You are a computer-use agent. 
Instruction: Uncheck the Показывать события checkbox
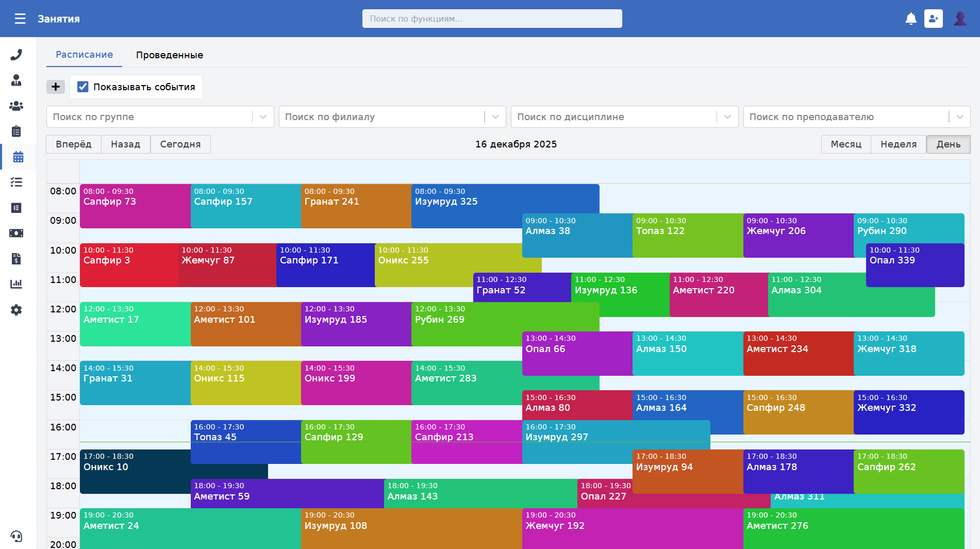pyautogui.click(x=83, y=87)
